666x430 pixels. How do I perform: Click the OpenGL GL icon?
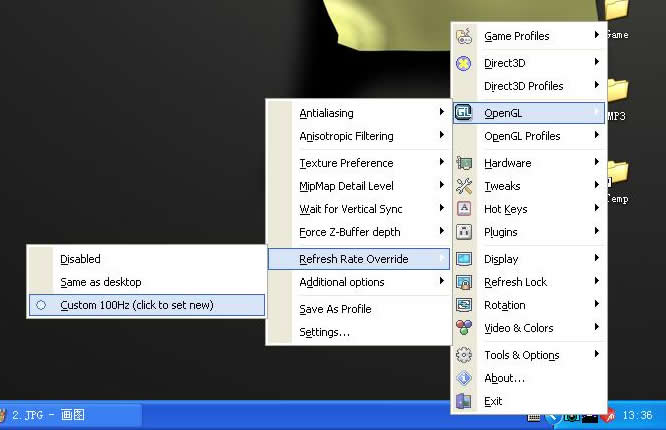click(464, 113)
